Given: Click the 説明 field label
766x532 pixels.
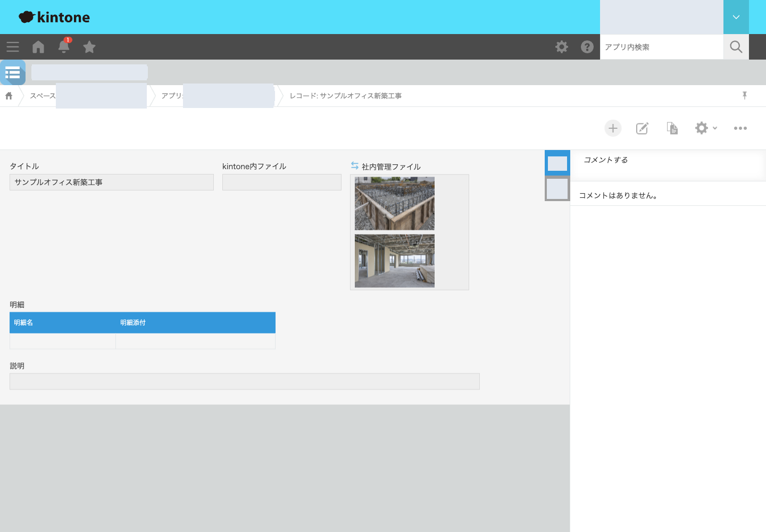Looking at the screenshot, I should pyautogui.click(x=17, y=366).
